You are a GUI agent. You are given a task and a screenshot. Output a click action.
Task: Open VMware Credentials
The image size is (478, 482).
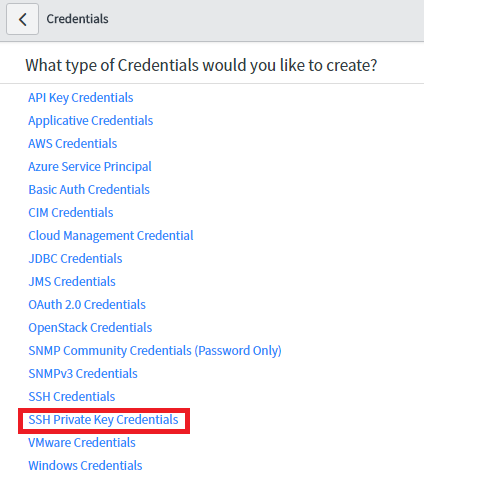[x=82, y=443]
